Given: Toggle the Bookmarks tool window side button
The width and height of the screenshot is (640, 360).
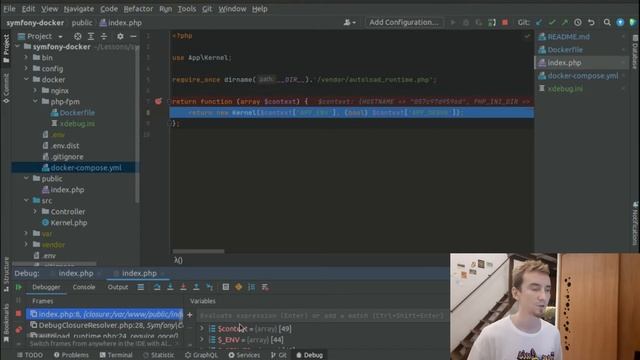Looking at the screenshot, I should click(x=6, y=323).
